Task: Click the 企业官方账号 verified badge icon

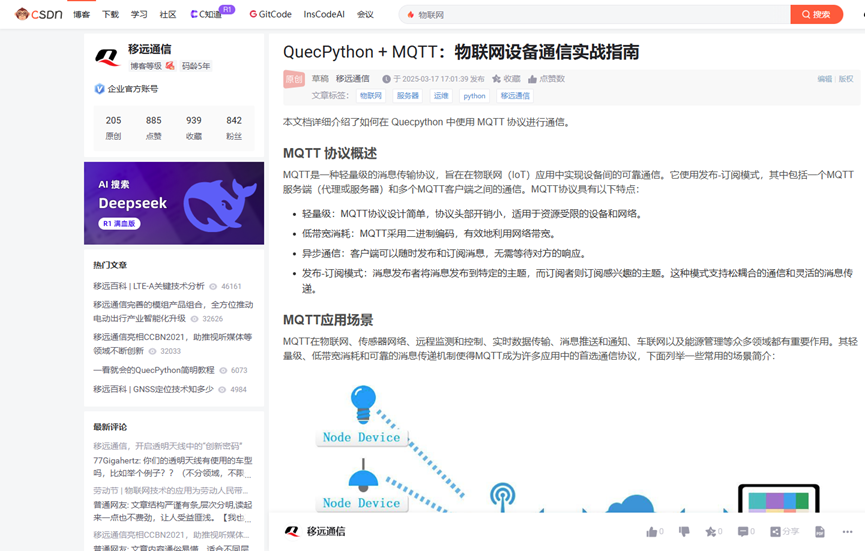Action: (99, 89)
